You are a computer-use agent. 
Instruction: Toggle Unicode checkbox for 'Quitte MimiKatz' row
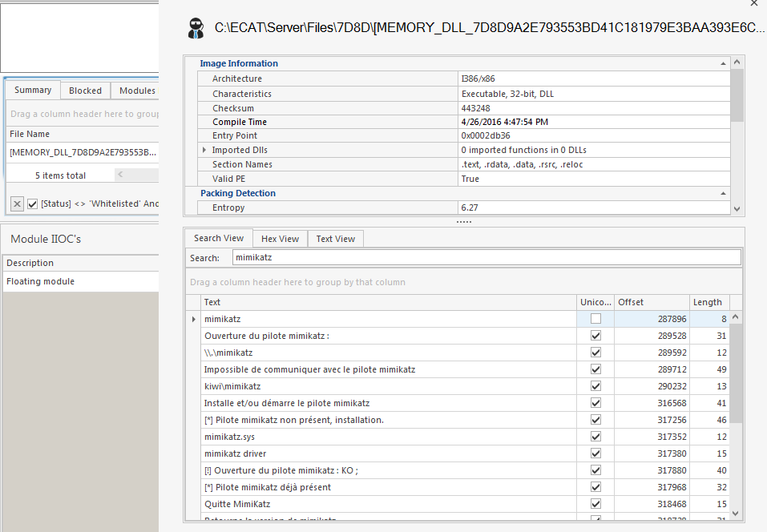coord(595,504)
